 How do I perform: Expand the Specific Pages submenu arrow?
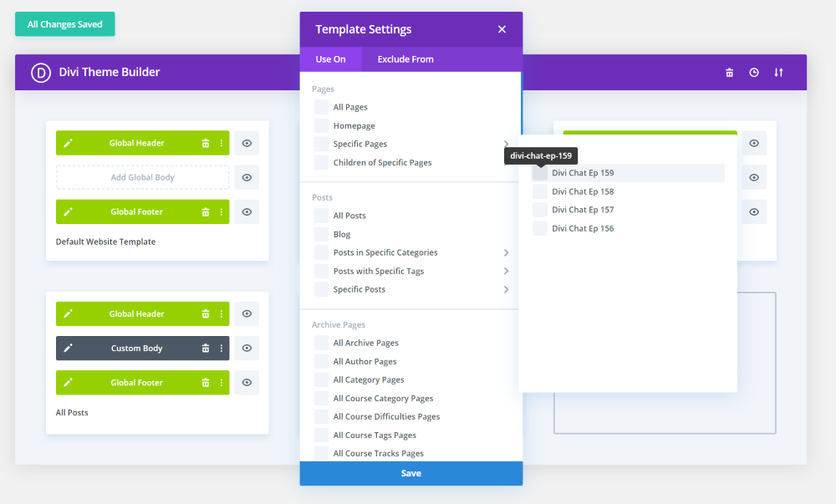click(506, 144)
